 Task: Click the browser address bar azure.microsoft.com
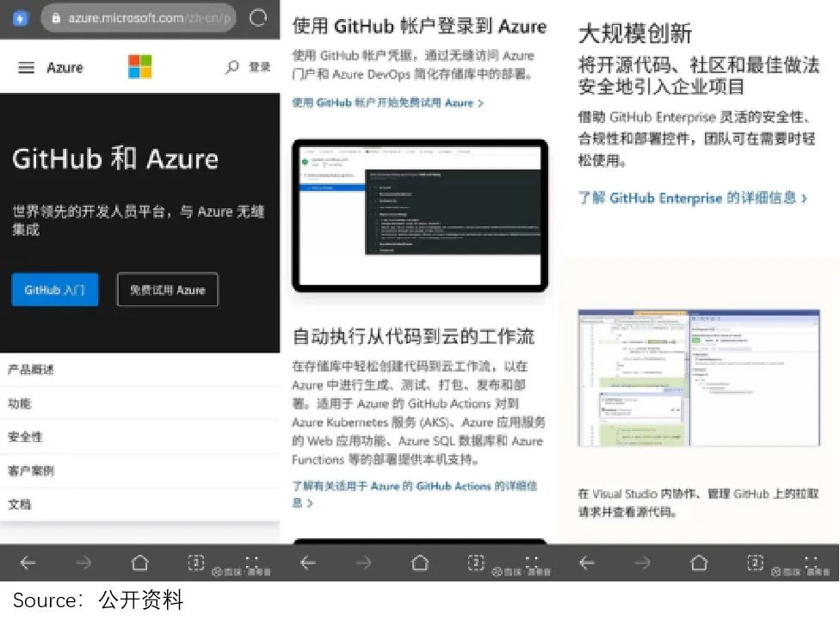(139, 18)
